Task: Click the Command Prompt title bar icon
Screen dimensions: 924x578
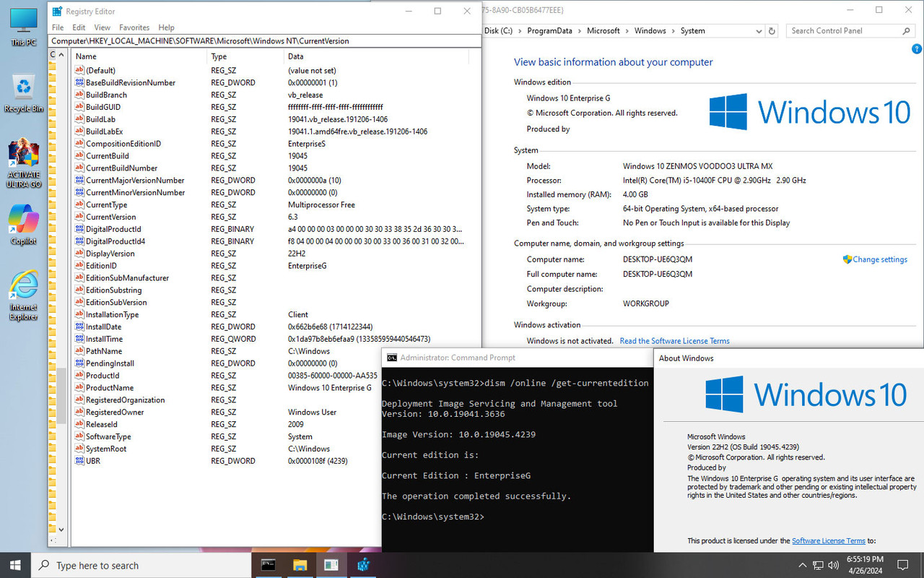Action: pyautogui.click(x=392, y=358)
